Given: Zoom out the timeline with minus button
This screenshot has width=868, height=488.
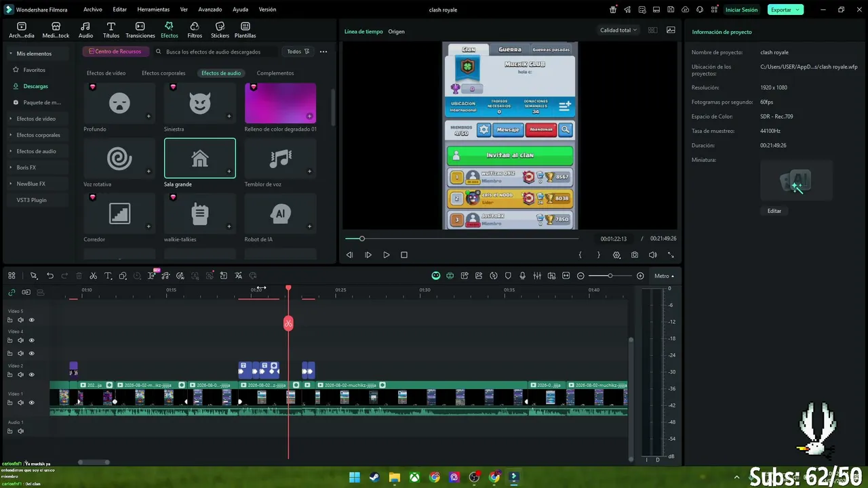Looking at the screenshot, I should [580, 276].
